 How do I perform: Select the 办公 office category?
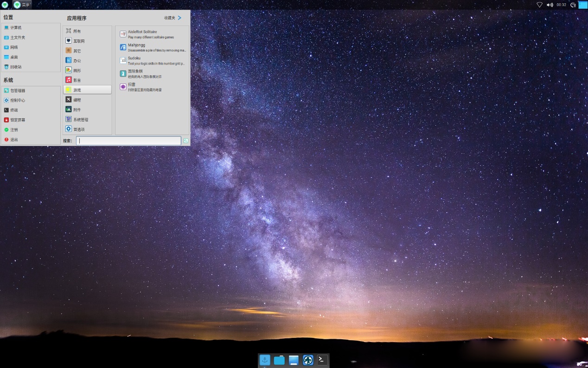77,60
